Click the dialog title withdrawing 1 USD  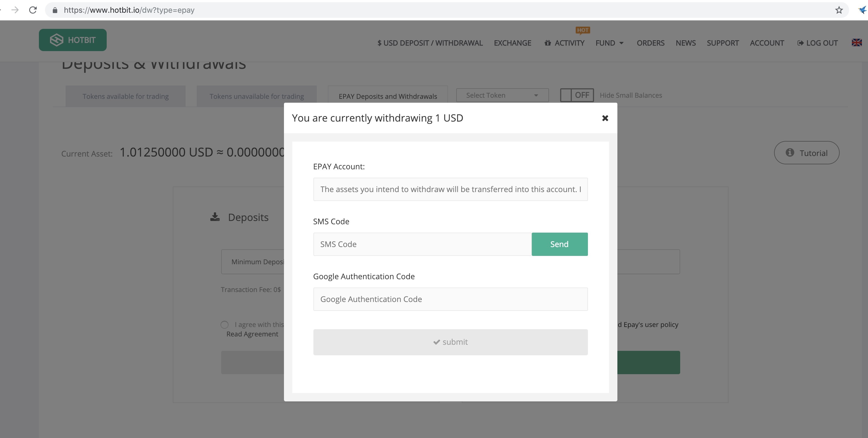(x=377, y=118)
